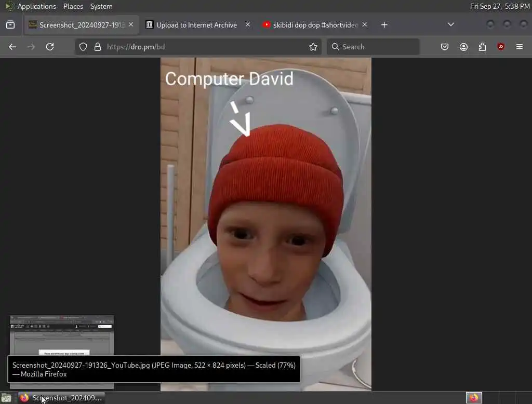Save page to Pocket
532x404 pixels.
pos(445,47)
